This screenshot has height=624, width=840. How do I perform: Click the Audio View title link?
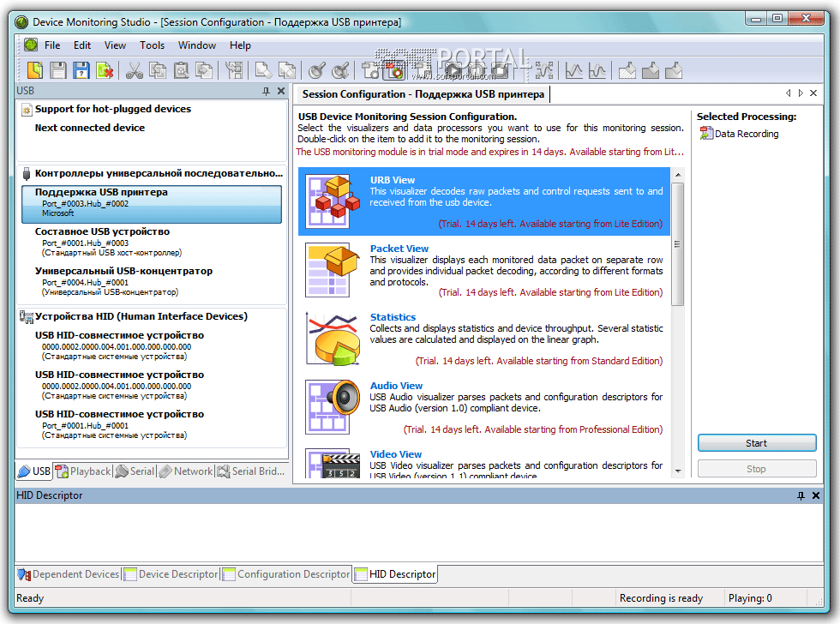pos(396,386)
